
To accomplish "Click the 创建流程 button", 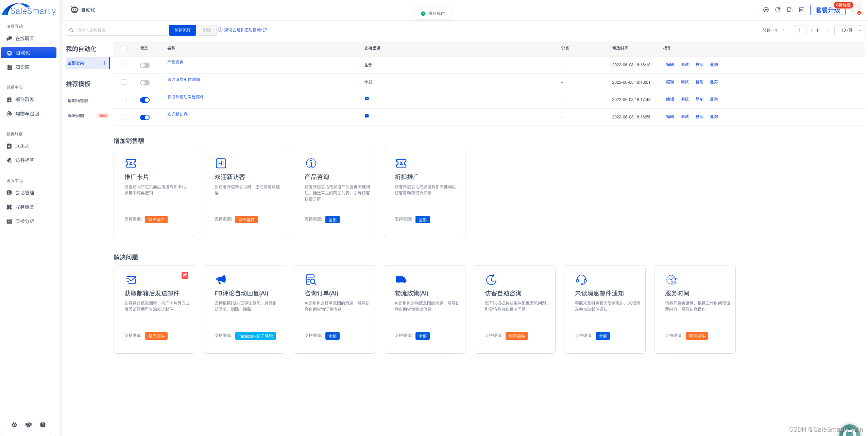I will point(183,30).
